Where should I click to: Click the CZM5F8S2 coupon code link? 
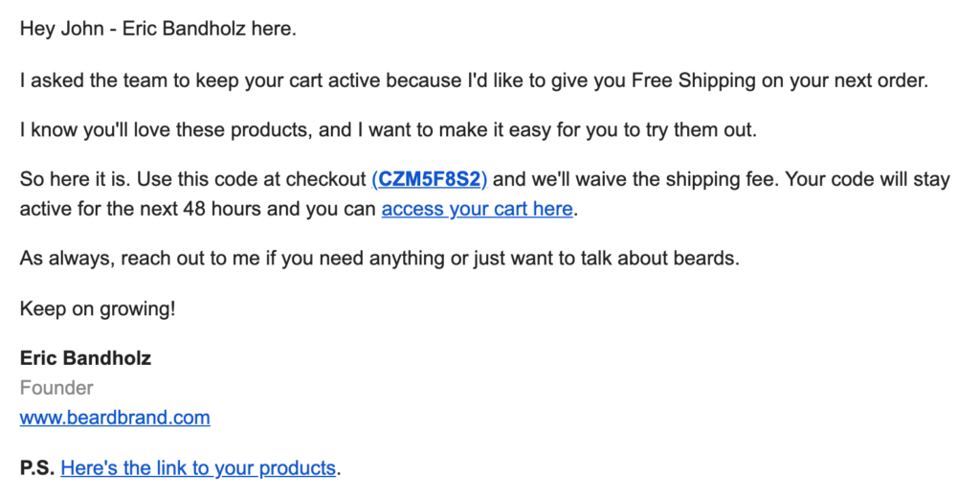coord(430,179)
